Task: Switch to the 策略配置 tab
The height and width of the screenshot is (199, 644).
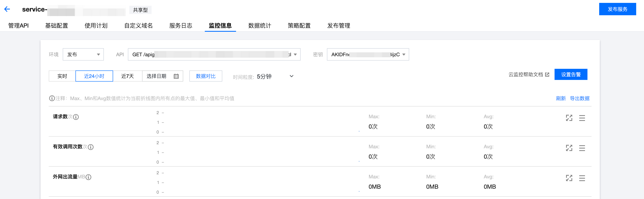Action: [299, 26]
